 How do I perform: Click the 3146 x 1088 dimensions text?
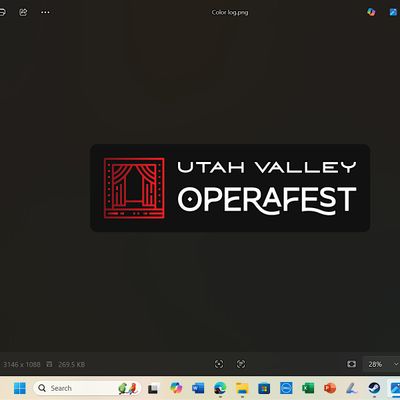[22, 364]
